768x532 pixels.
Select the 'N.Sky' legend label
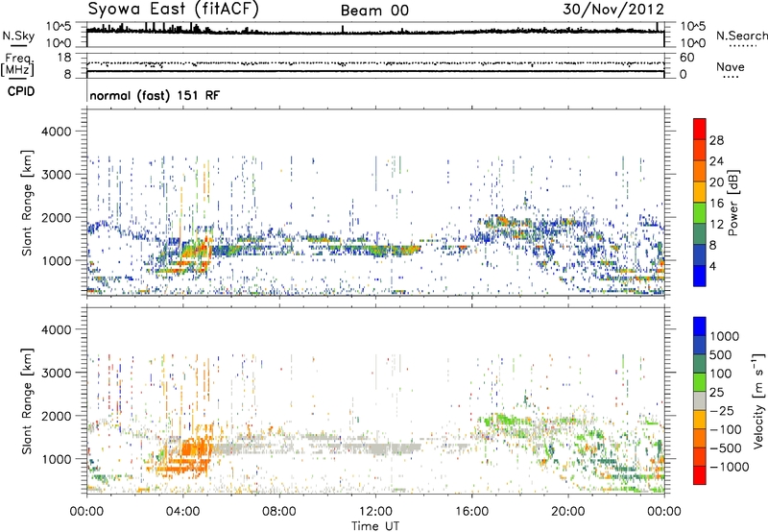(x=18, y=36)
